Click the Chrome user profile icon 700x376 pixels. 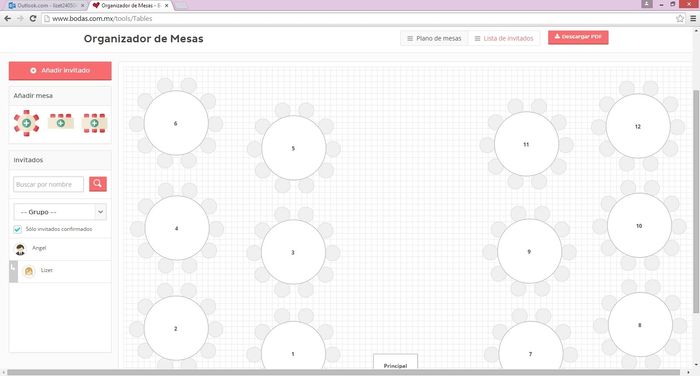[x=647, y=4]
